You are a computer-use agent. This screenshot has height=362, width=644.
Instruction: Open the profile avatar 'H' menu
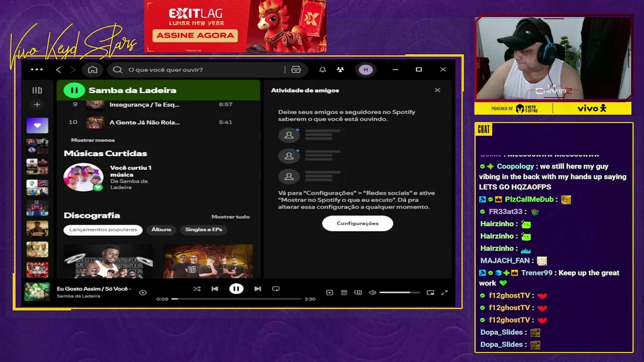coord(366,70)
